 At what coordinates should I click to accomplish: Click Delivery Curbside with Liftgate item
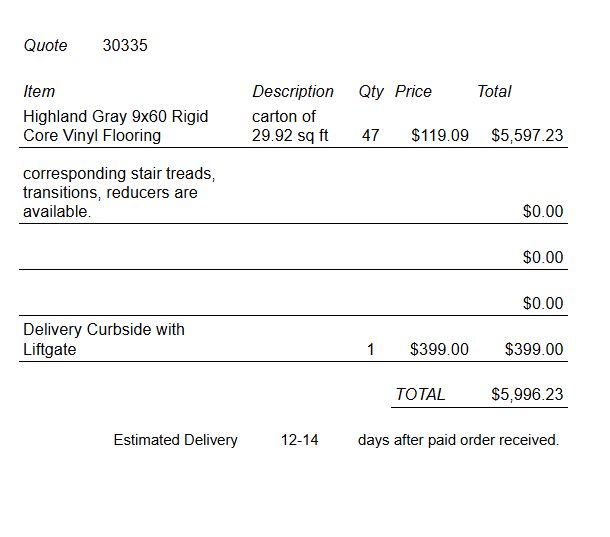click(104, 339)
